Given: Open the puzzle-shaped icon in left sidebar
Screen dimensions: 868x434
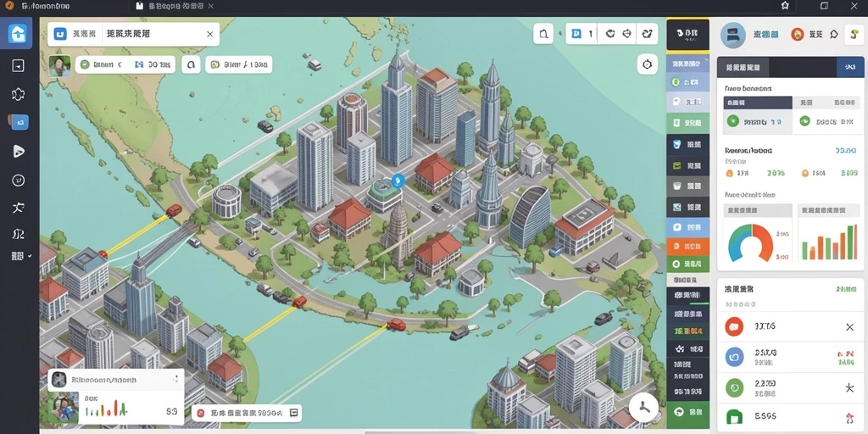Looking at the screenshot, I should pyautogui.click(x=18, y=94).
